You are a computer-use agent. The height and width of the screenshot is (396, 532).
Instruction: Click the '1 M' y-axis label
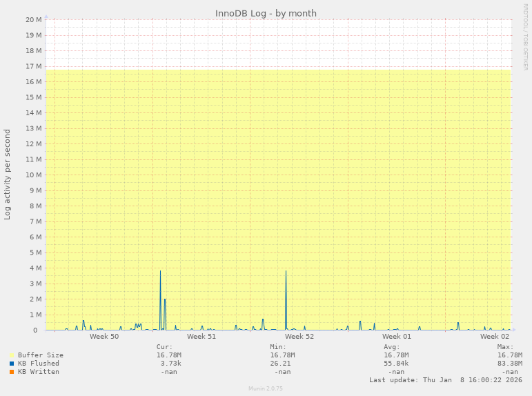pyautogui.click(x=36, y=315)
